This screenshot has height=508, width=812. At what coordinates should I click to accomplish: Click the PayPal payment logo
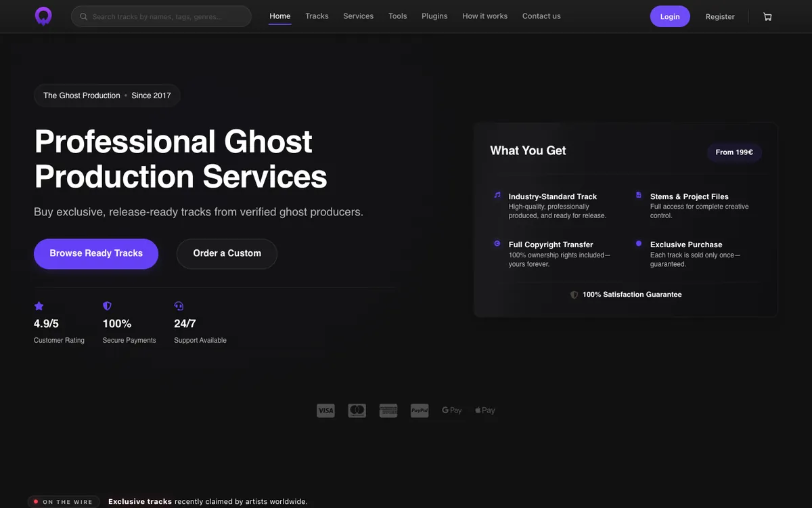click(420, 410)
